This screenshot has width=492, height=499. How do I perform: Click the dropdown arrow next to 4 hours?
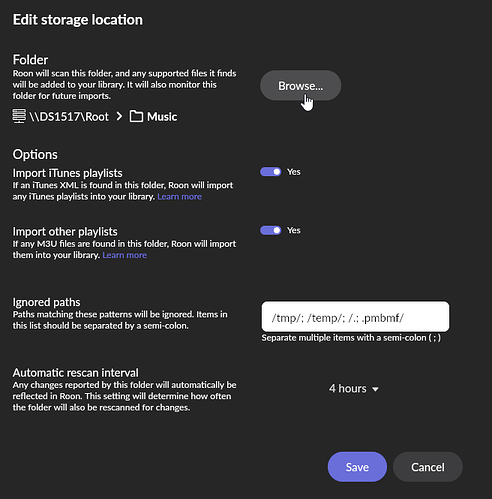tap(375, 389)
